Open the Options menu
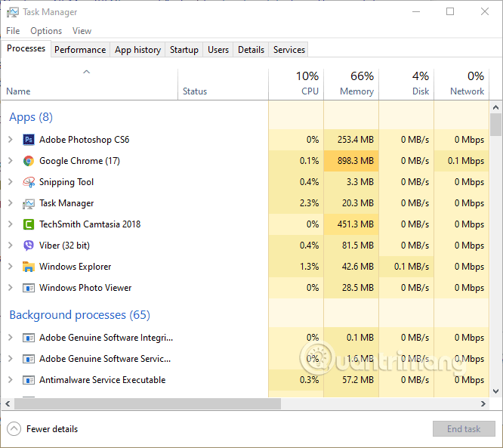Image resolution: width=503 pixels, height=448 pixels. tap(46, 31)
